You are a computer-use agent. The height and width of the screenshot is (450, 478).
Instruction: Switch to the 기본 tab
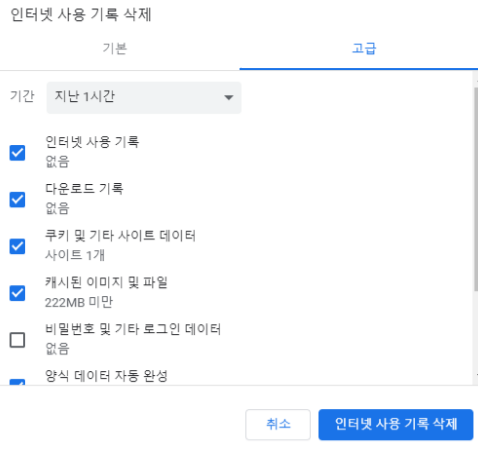tap(115, 49)
